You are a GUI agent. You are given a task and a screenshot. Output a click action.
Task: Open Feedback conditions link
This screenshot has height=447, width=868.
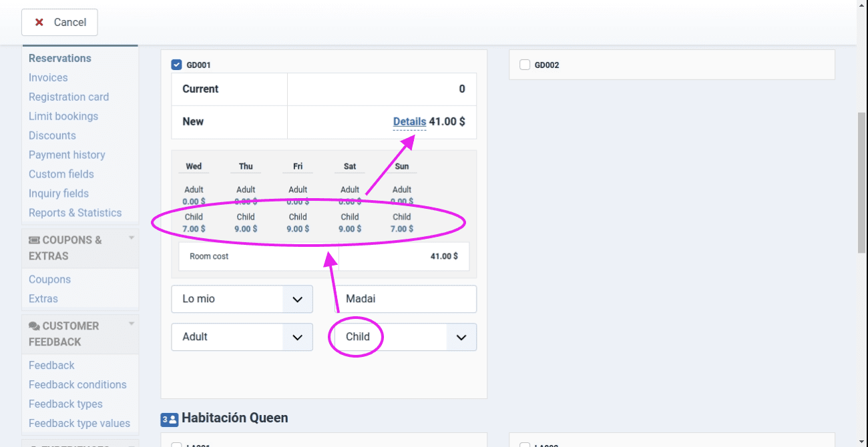(77, 384)
